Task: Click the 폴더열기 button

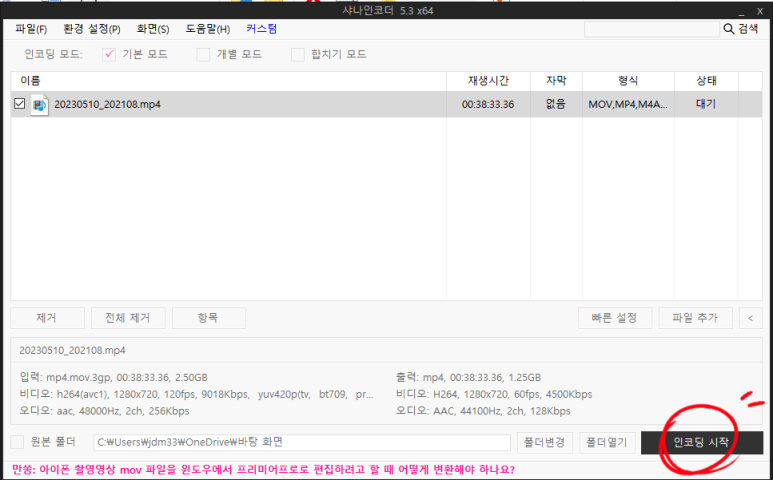Action: pos(606,442)
